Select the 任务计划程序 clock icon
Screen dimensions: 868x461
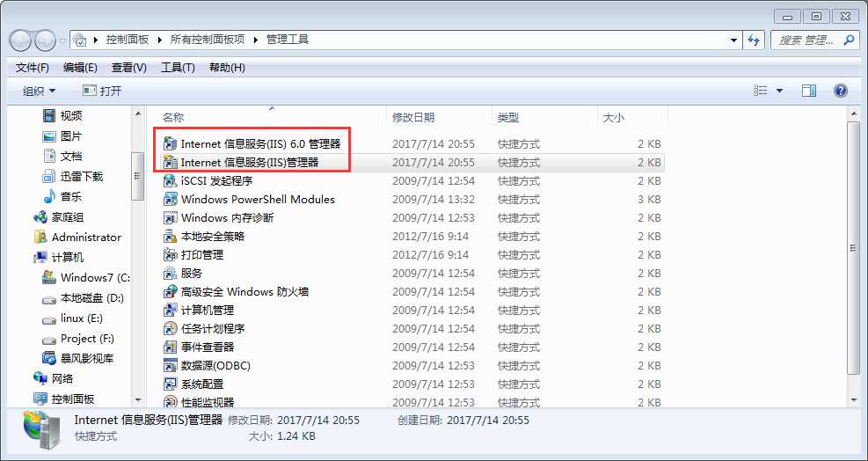(170, 328)
